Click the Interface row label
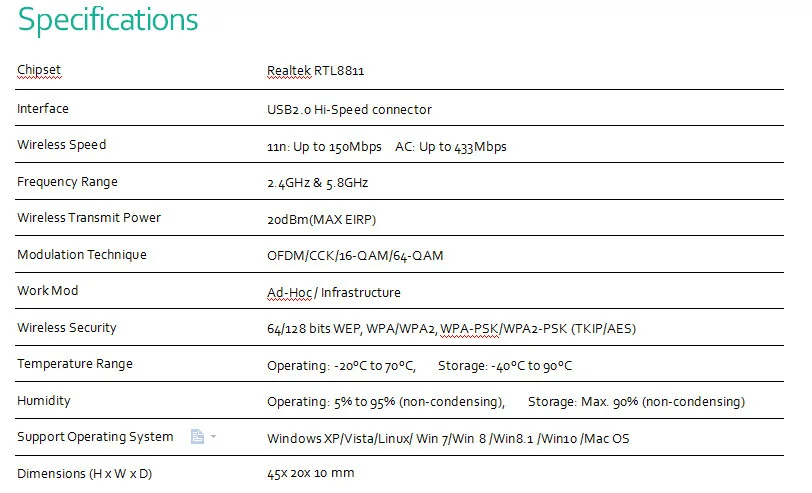The image size is (812, 493). click(43, 108)
